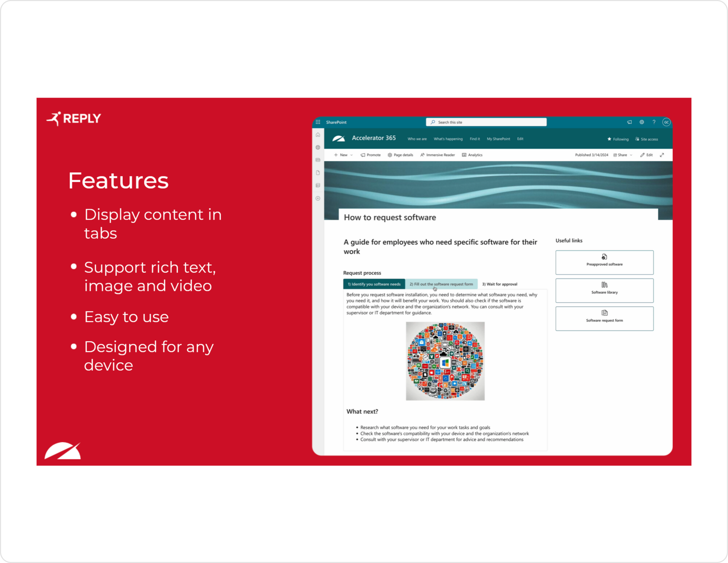Open the globe My sites icon in the left rail
The height and width of the screenshot is (563, 728).
pyautogui.click(x=318, y=147)
